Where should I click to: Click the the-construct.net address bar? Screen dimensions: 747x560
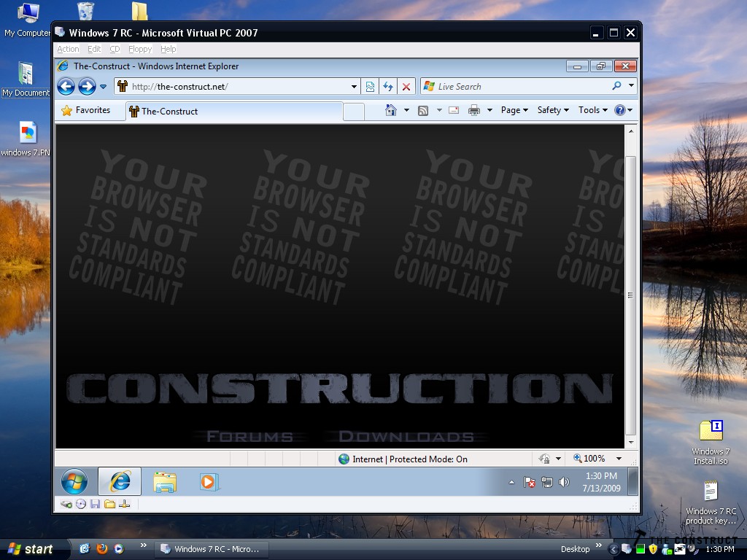tap(237, 87)
